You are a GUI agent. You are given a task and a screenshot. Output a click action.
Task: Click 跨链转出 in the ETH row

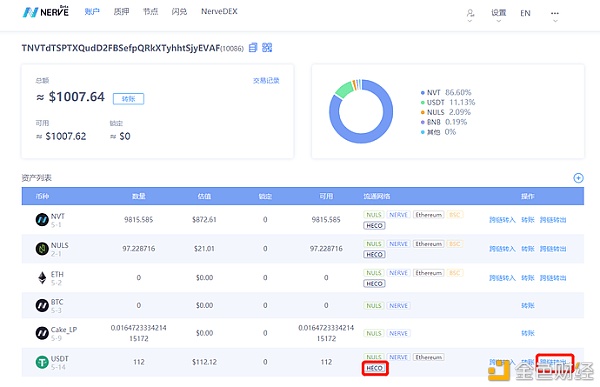pyautogui.click(x=553, y=278)
